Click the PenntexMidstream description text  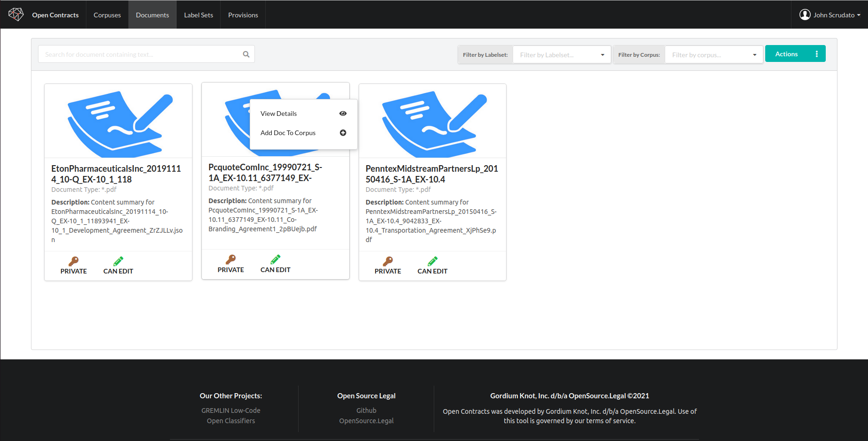431,221
